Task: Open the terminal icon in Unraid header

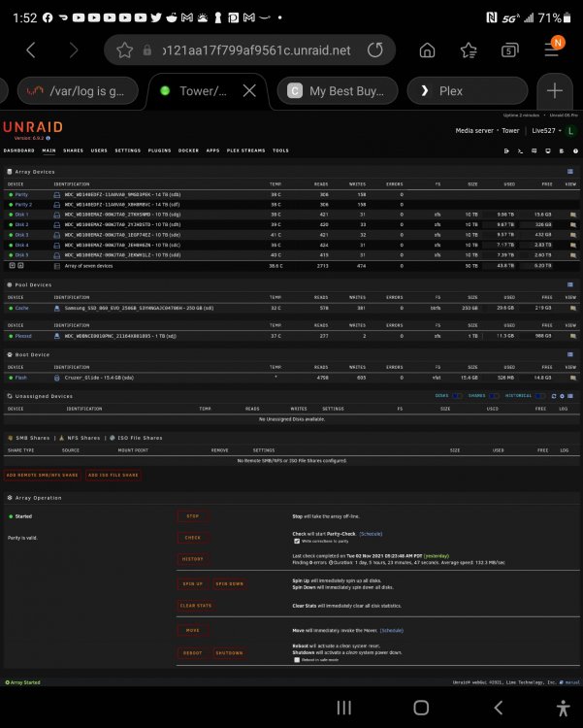Action: 520,150
